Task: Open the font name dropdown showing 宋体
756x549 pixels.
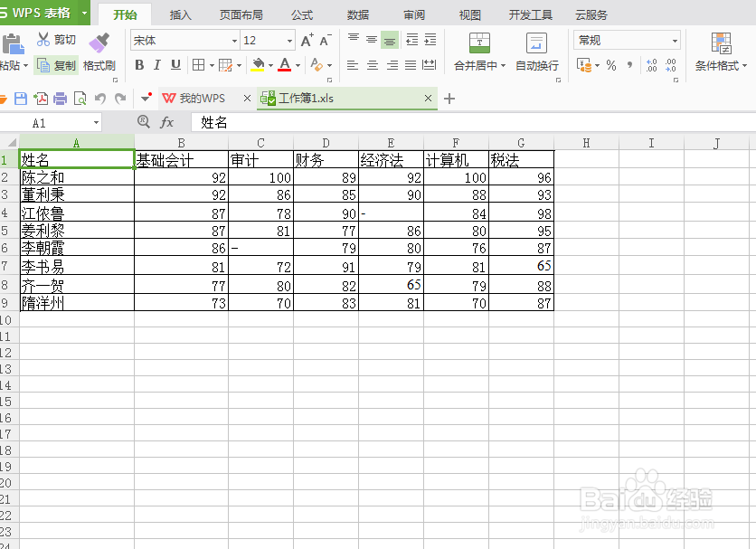Action: click(232, 40)
